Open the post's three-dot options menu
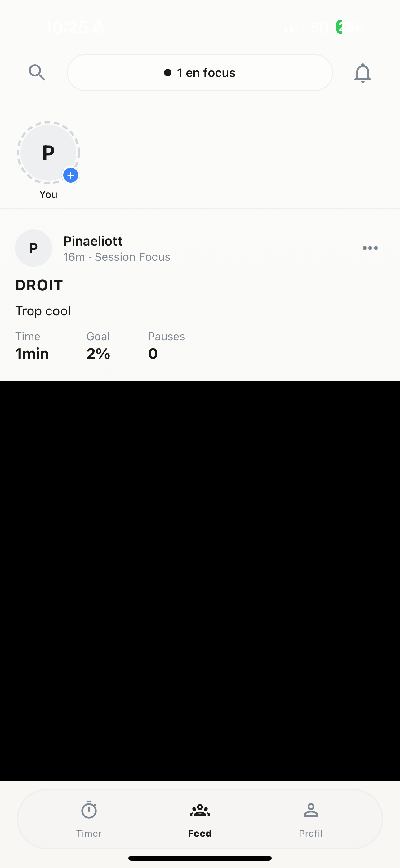Screen dimensions: 400x868 click(370, 248)
